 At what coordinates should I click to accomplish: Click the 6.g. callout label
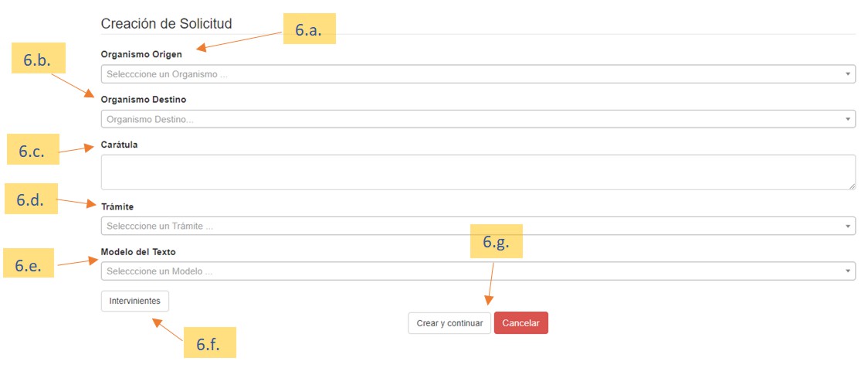[497, 243]
